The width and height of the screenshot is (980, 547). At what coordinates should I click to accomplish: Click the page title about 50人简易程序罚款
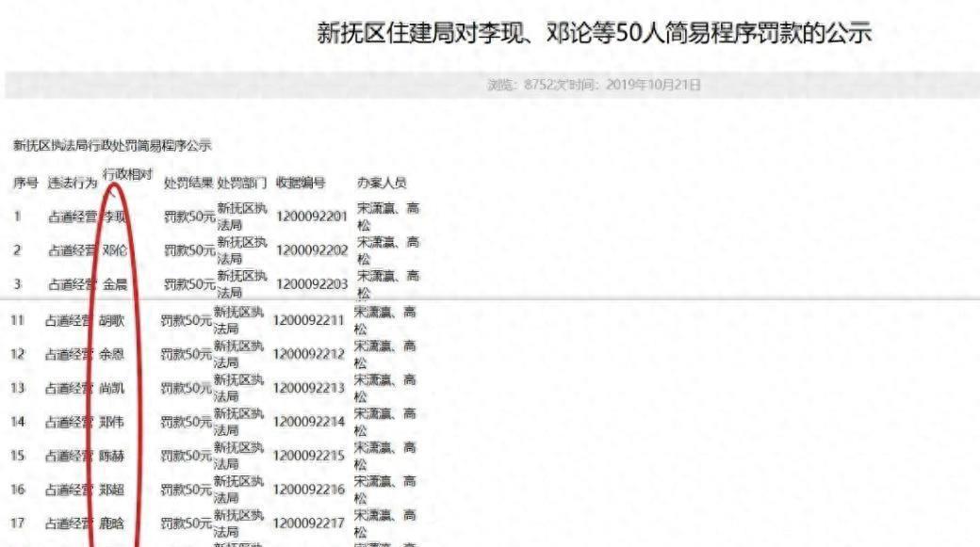pos(594,34)
